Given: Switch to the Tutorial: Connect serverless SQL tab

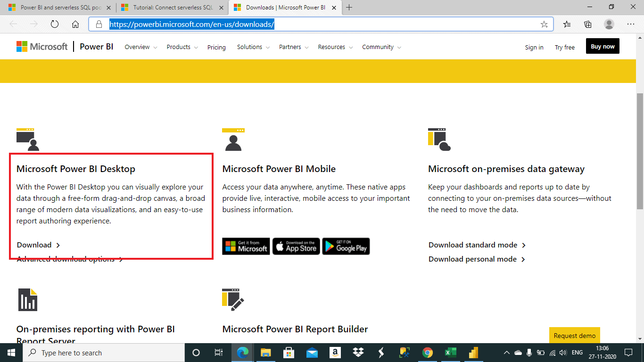Looking at the screenshot, I should point(172,8).
